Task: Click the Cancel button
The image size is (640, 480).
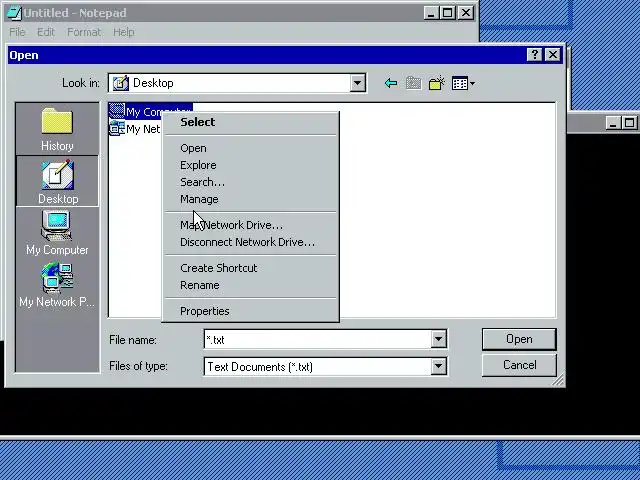Action: pyautogui.click(x=519, y=365)
